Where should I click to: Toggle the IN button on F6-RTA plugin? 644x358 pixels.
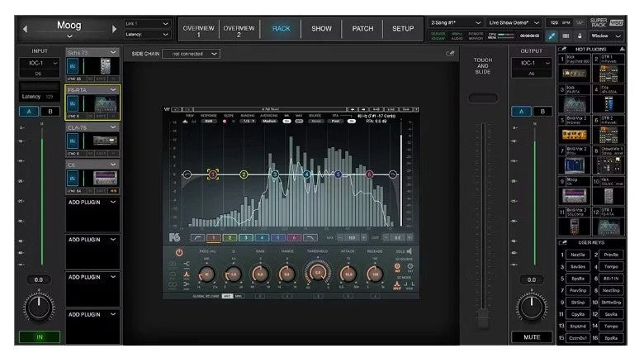(x=73, y=103)
